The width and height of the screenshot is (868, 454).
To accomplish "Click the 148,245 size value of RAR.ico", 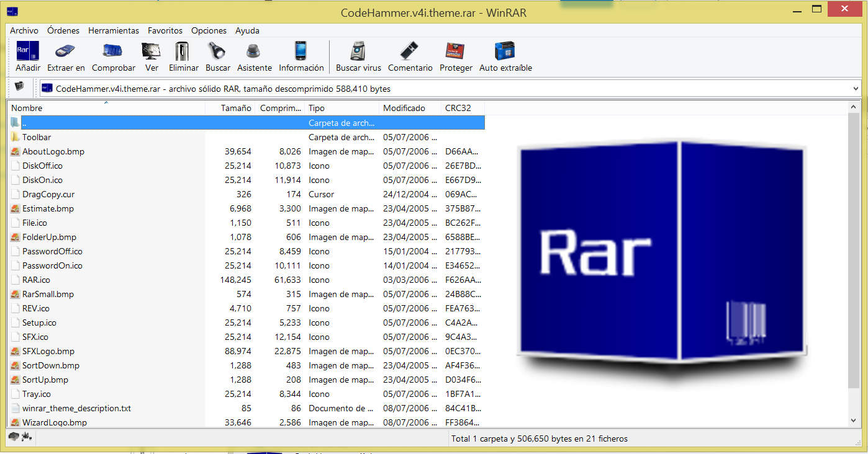I will tap(236, 280).
